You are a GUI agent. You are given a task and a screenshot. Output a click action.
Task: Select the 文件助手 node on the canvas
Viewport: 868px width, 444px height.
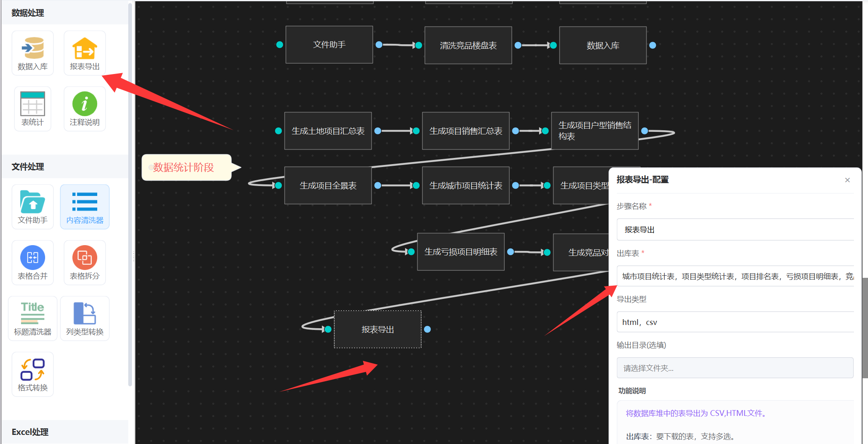coord(329,45)
